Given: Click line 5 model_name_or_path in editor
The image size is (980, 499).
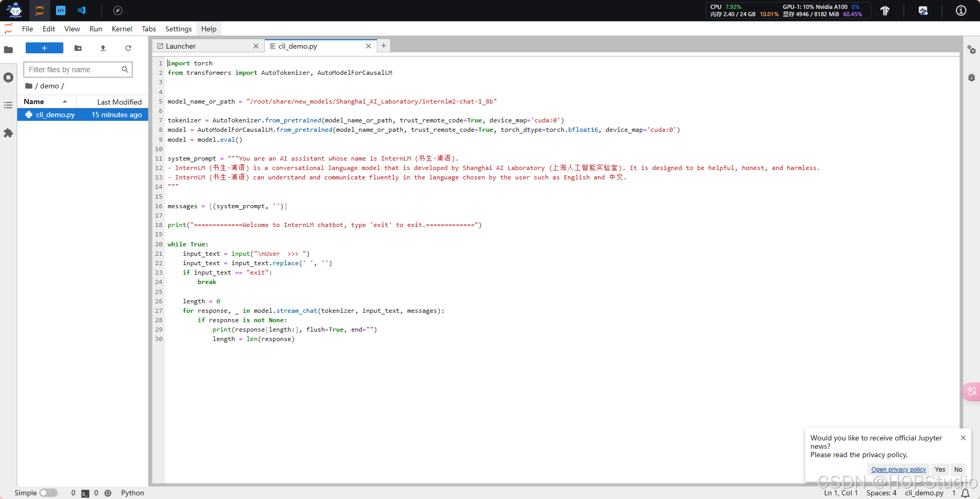Looking at the screenshot, I should coord(201,101).
